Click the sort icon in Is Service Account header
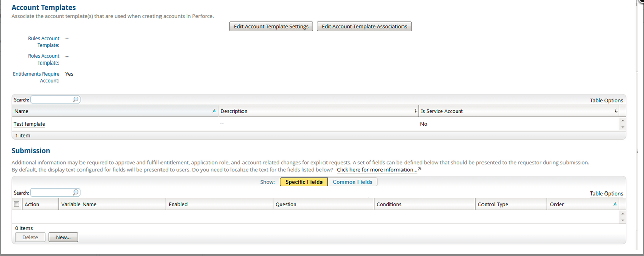 pyautogui.click(x=616, y=111)
